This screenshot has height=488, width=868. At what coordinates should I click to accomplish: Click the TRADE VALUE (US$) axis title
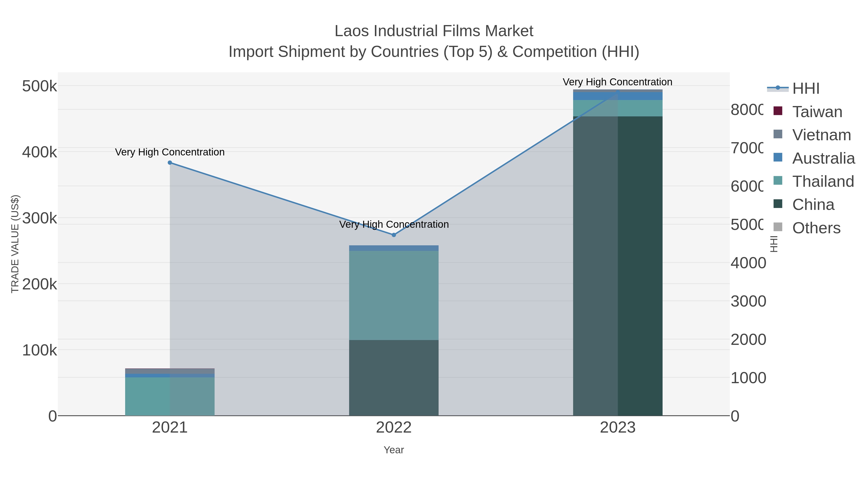(15, 244)
